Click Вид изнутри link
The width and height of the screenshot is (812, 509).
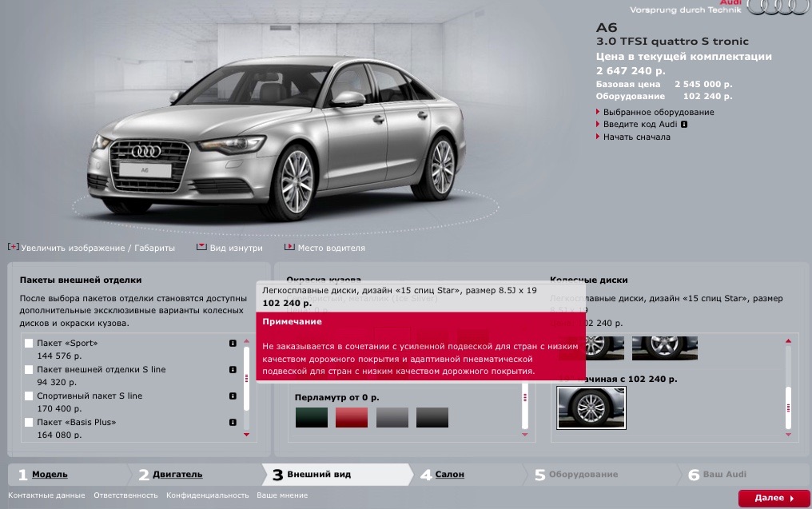[236, 248]
